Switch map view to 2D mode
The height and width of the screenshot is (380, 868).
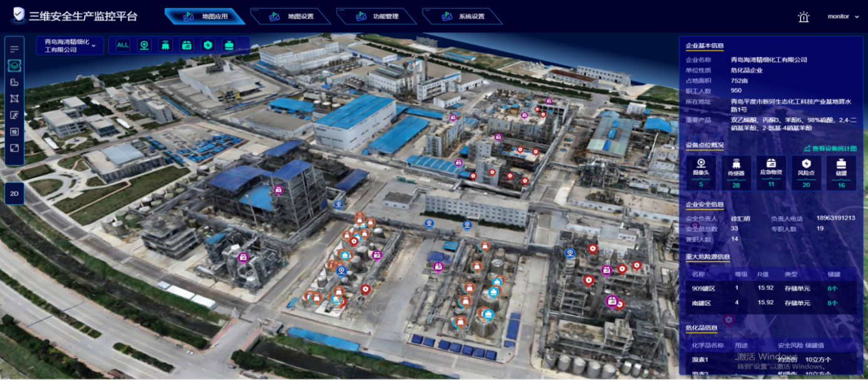point(14,194)
